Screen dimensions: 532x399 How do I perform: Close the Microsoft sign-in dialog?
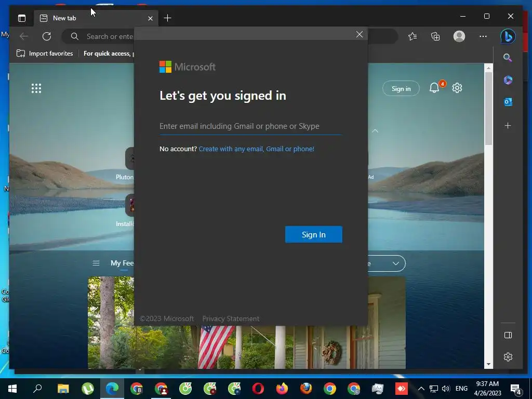coord(360,34)
